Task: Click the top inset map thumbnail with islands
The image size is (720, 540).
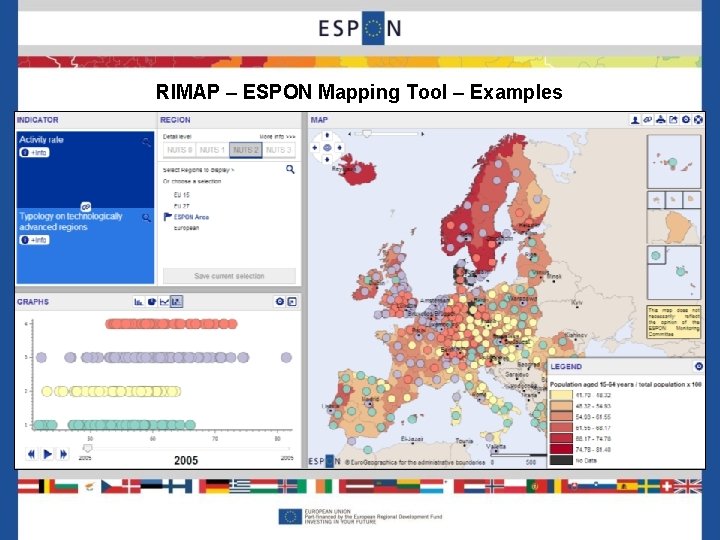Action: [x=674, y=161]
